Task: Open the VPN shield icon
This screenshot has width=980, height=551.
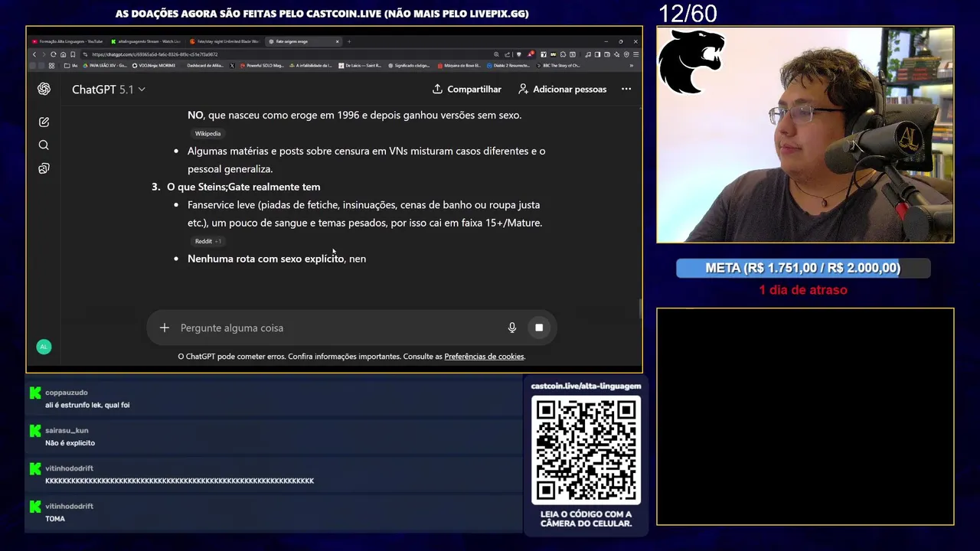Action: coord(626,54)
